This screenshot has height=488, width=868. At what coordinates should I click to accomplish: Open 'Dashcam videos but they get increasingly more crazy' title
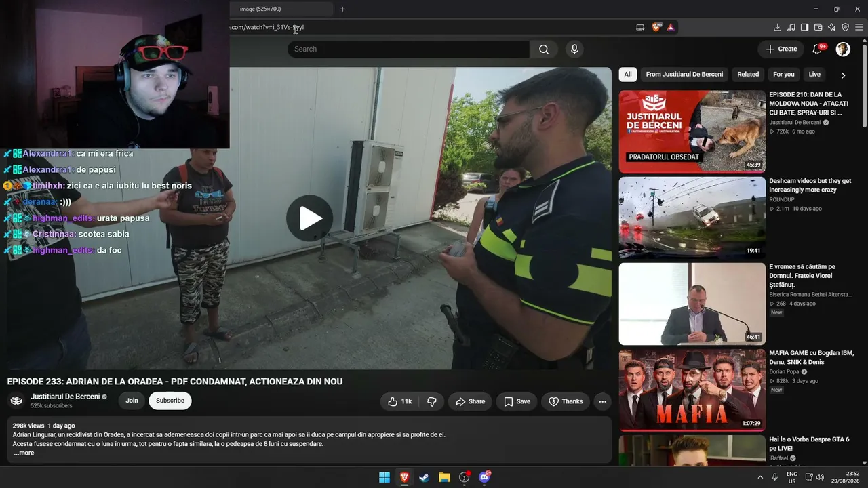tap(810, 186)
